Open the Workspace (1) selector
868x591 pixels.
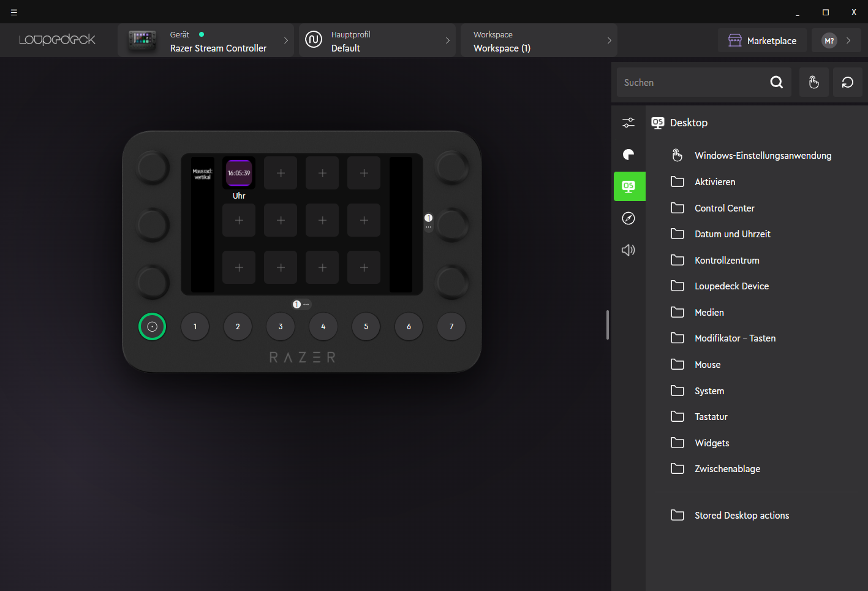(539, 40)
